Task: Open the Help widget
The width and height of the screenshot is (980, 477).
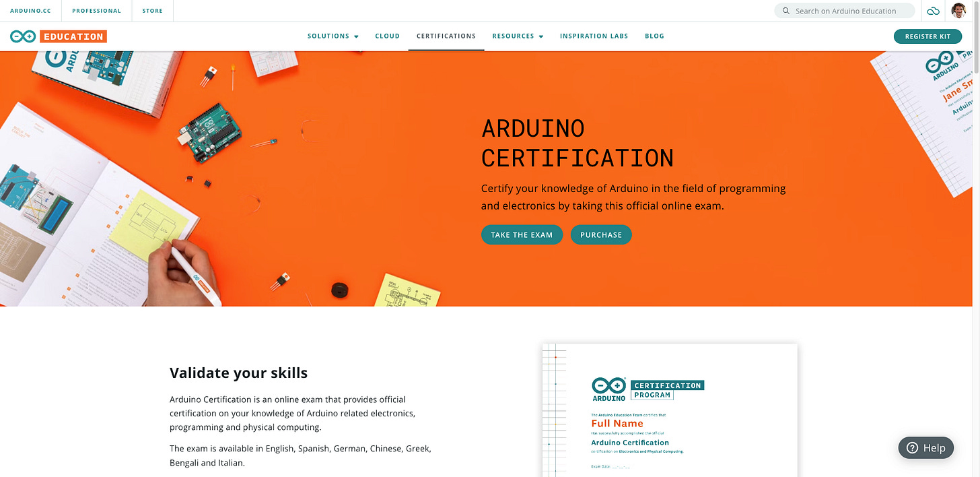Action: (x=926, y=448)
